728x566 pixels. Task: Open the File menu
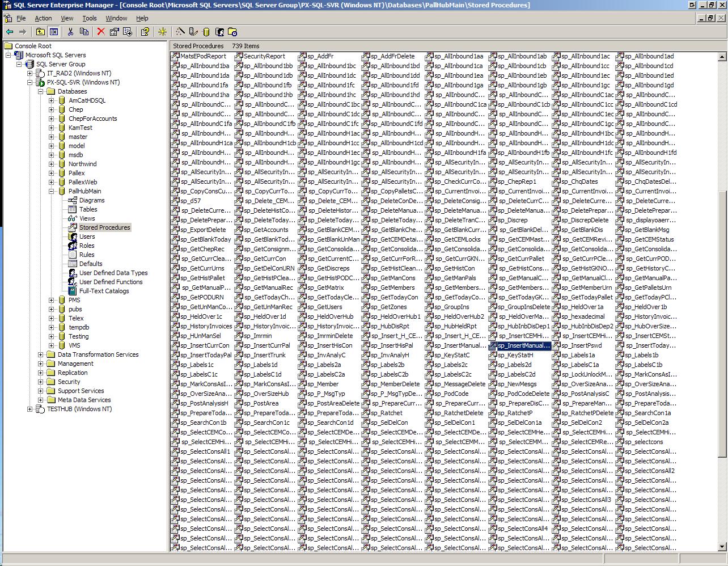tap(21, 18)
